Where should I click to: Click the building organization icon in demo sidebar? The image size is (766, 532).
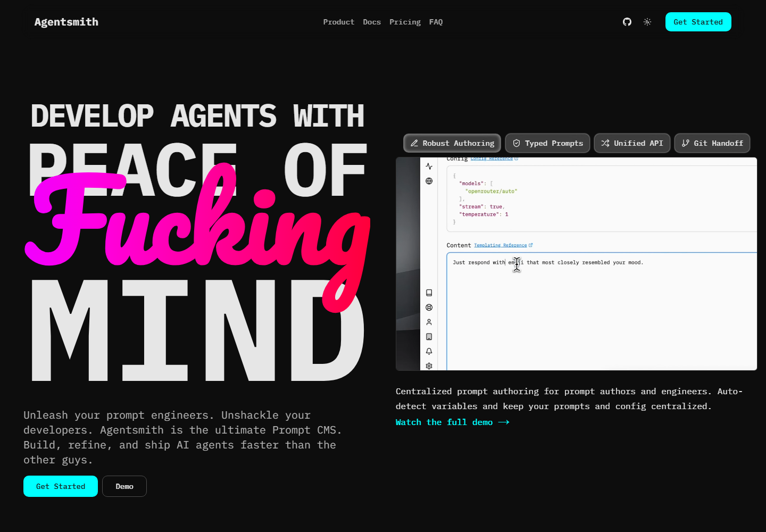pos(429,337)
